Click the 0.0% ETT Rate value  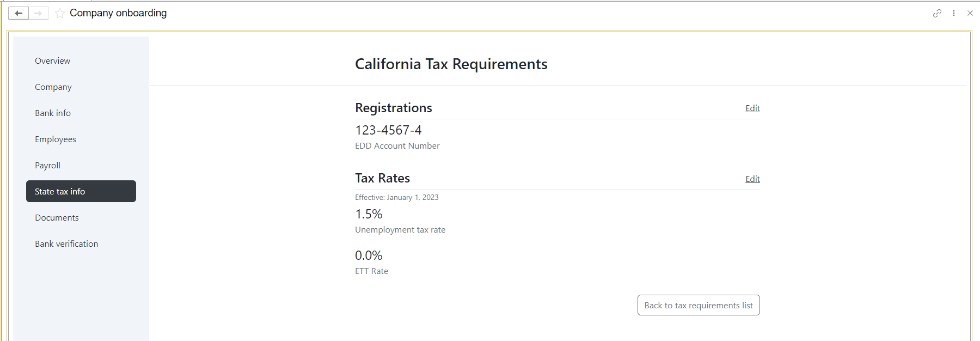pos(369,255)
